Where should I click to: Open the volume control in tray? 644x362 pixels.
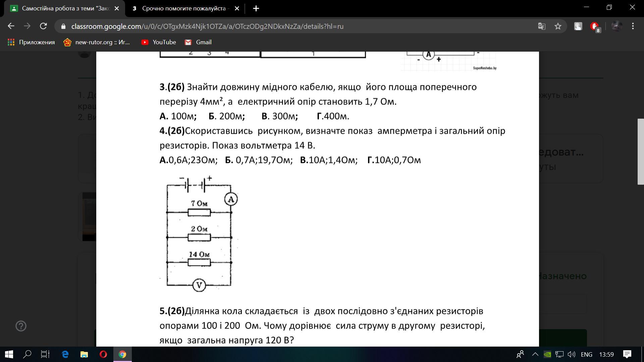coord(571,354)
